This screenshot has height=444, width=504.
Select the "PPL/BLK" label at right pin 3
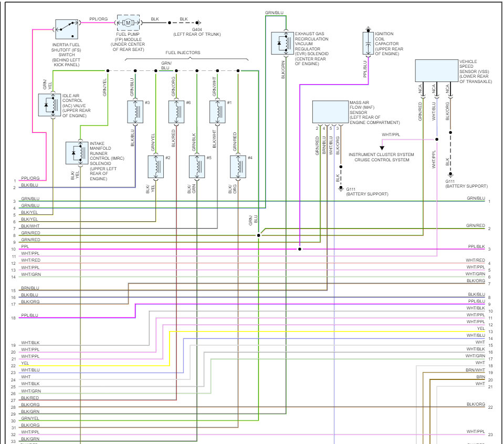[476, 246]
